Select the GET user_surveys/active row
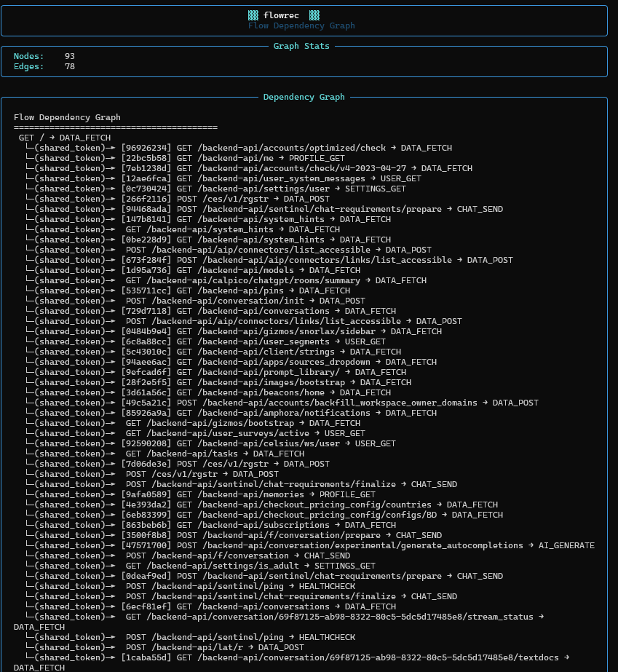The height and width of the screenshot is (672, 618). pyautogui.click(x=196, y=434)
